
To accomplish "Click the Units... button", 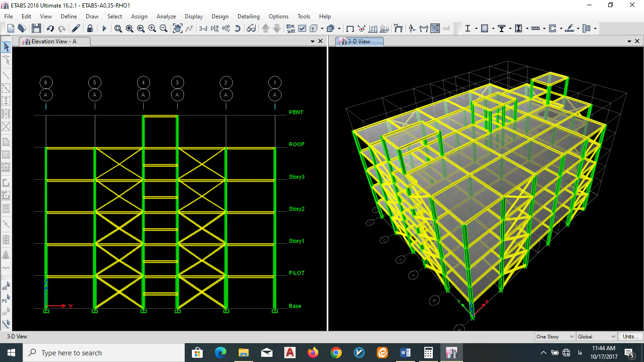I will pyautogui.click(x=630, y=337).
